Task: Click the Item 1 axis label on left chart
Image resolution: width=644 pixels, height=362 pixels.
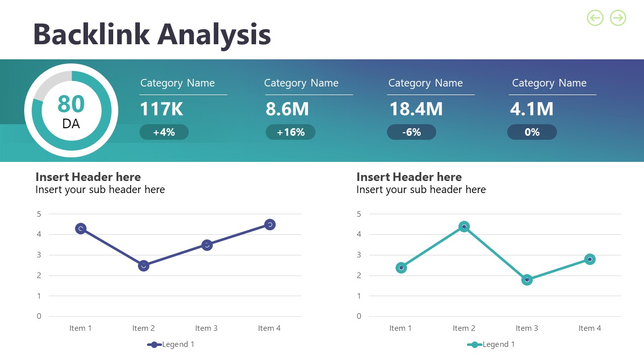Action: (x=80, y=328)
